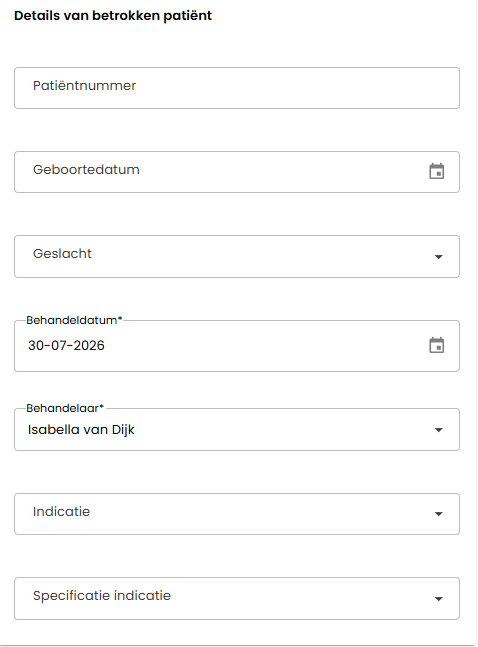
Task: Click the Behandeldatum* floating label
Action: tap(74, 320)
